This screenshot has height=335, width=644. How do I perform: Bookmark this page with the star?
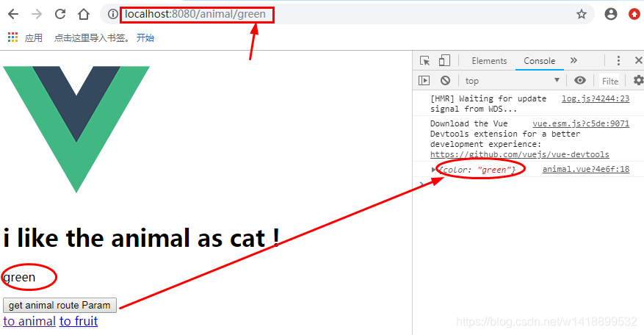581,15
